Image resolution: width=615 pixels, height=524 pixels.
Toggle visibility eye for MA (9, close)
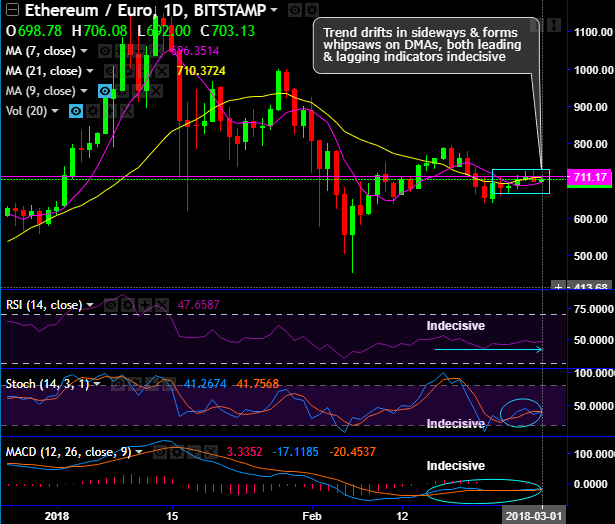(x=105, y=91)
